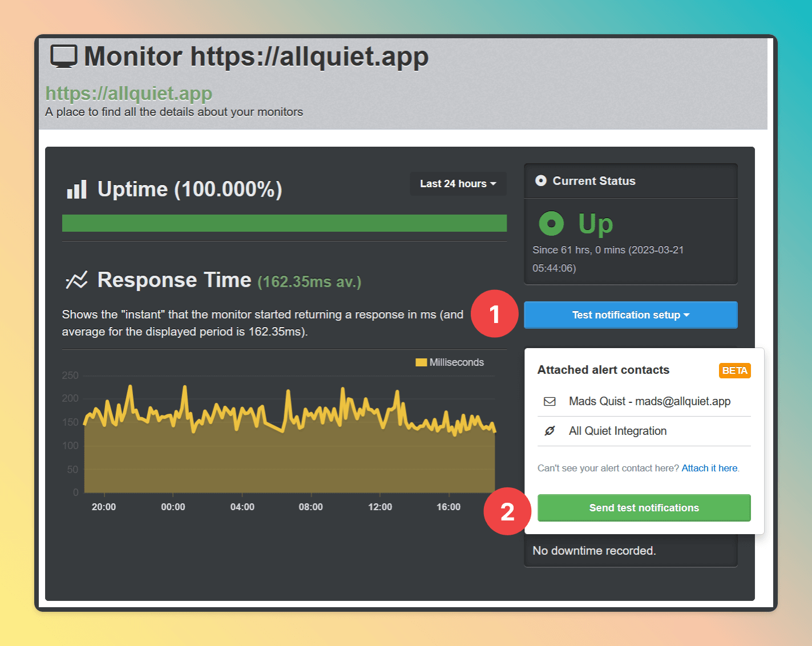Select the All Quiet Integration contact row
The height and width of the screenshot is (646, 812).
point(644,431)
